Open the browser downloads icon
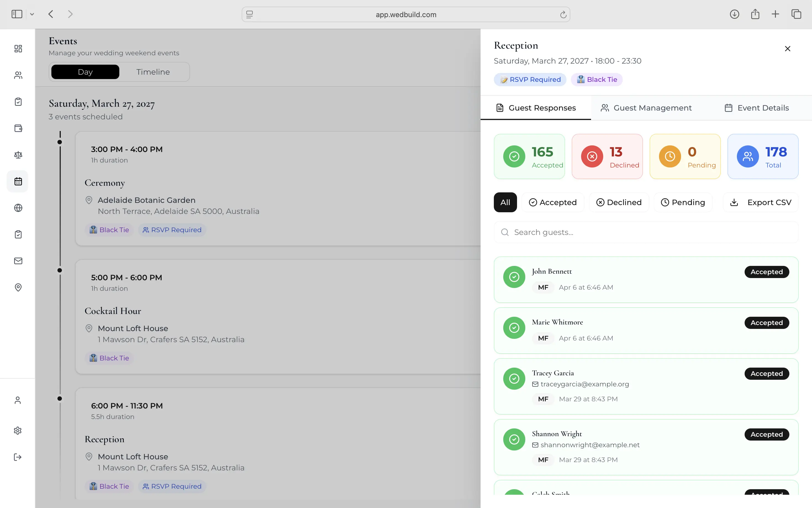Image resolution: width=812 pixels, height=508 pixels. 734,14
